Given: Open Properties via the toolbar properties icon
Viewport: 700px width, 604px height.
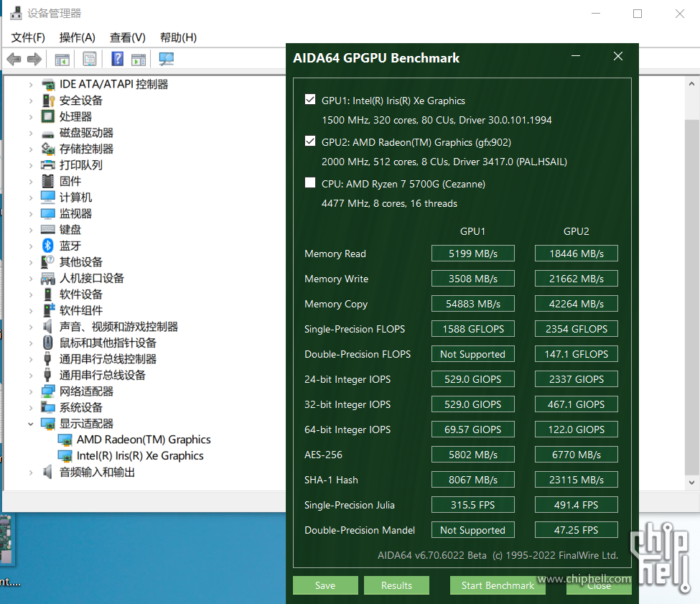Looking at the screenshot, I should pyautogui.click(x=90, y=59).
